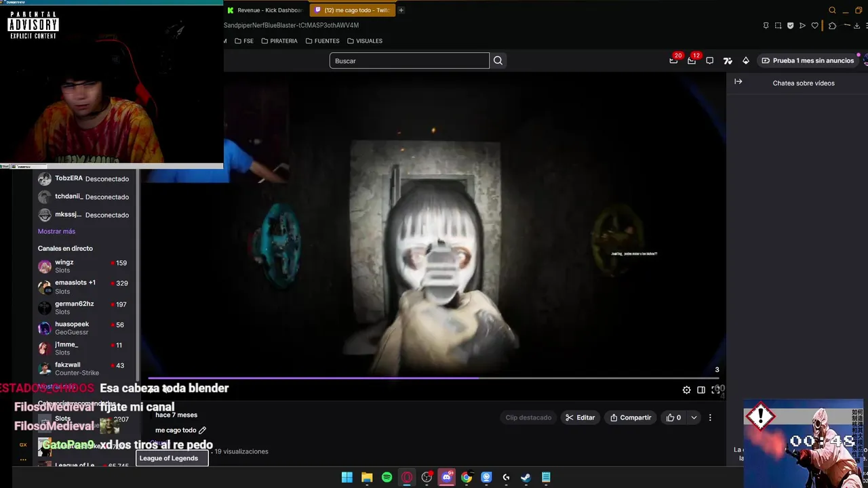This screenshot has height=488, width=868.
Task: Click the Mostrar más link under followed channels
Action: 56,231
